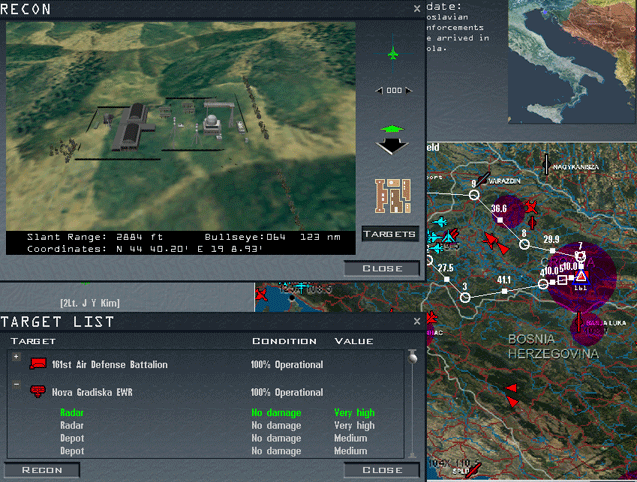Close the Recon window with CLOSE button
The image size is (637, 482).
click(x=382, y=269)
